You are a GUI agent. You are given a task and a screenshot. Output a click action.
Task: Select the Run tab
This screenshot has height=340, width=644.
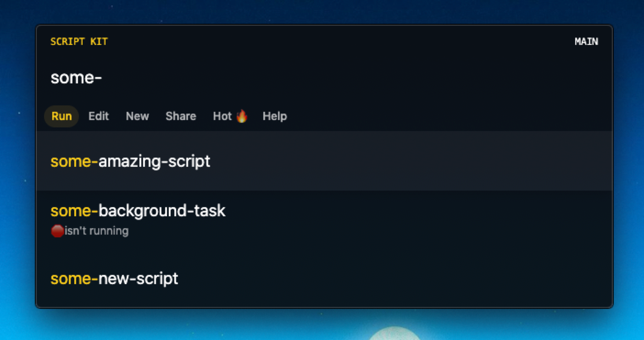[x=61, y=116]
